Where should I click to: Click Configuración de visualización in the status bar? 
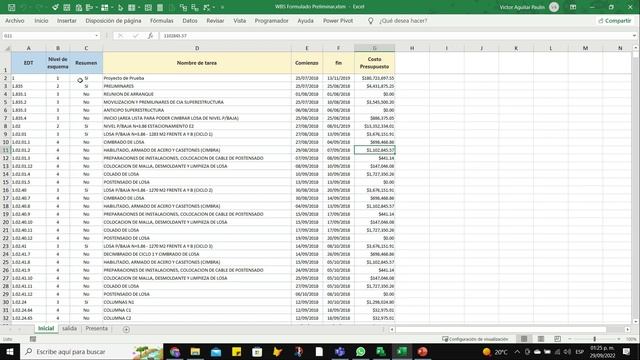(x=476, y=339)
